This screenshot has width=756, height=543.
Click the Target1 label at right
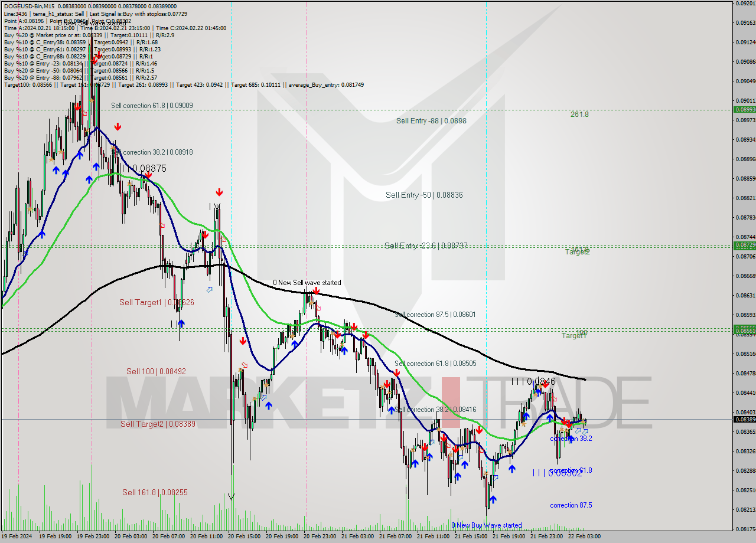click(x=573, y=336)
